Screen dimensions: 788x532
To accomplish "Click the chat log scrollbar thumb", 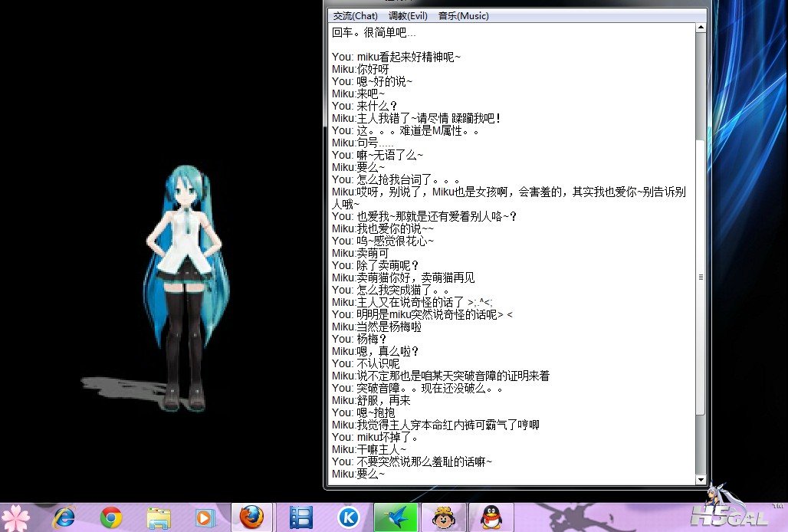I will point(701,277).
